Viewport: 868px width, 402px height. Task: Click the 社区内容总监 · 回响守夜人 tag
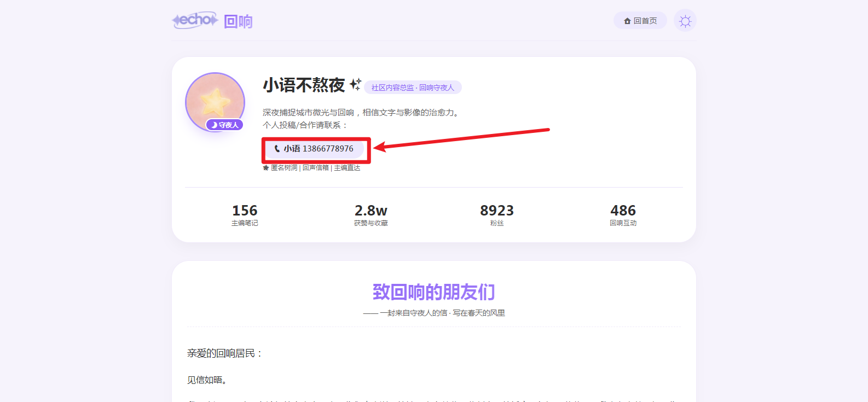(x=413, y=88)
